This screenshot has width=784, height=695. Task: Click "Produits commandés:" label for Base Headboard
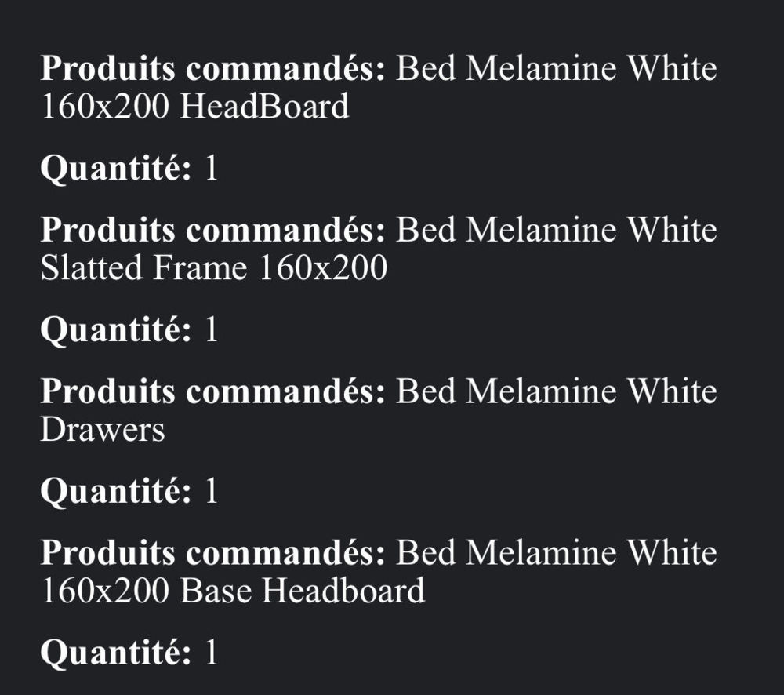[x=213, y=553]
